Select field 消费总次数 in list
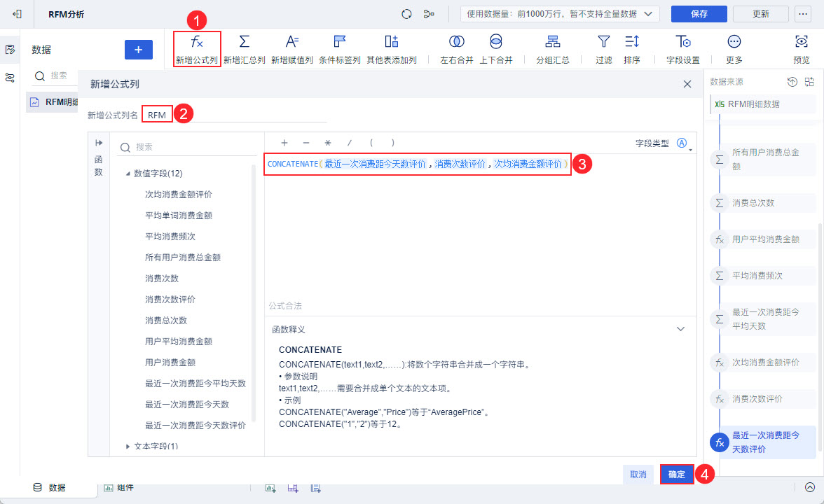Image resolution: width=824 pixels, height=504 pixels. click(166, 321)
